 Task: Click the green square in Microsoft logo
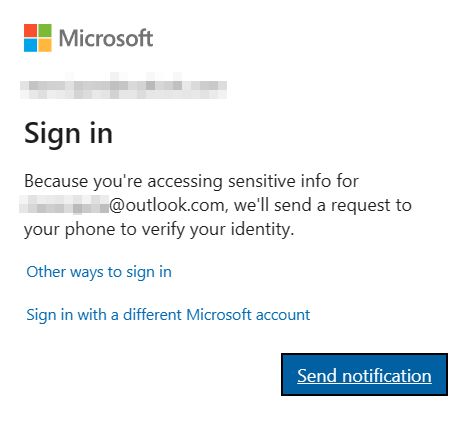[x=45, y=30]
